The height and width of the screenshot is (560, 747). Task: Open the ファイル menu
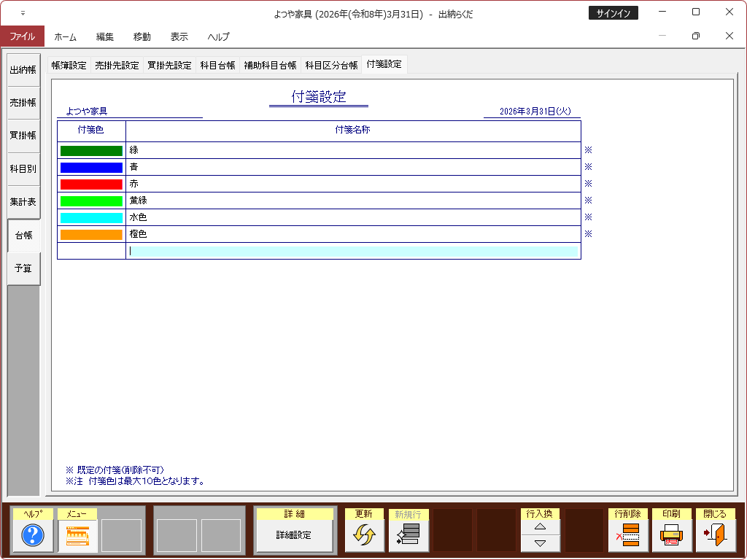pos(22,36)
